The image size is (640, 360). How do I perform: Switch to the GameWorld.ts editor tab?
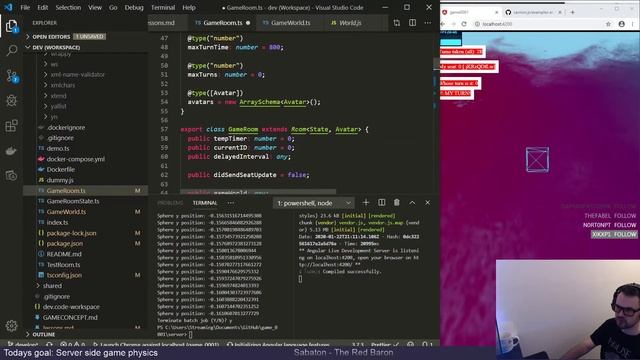290,23
